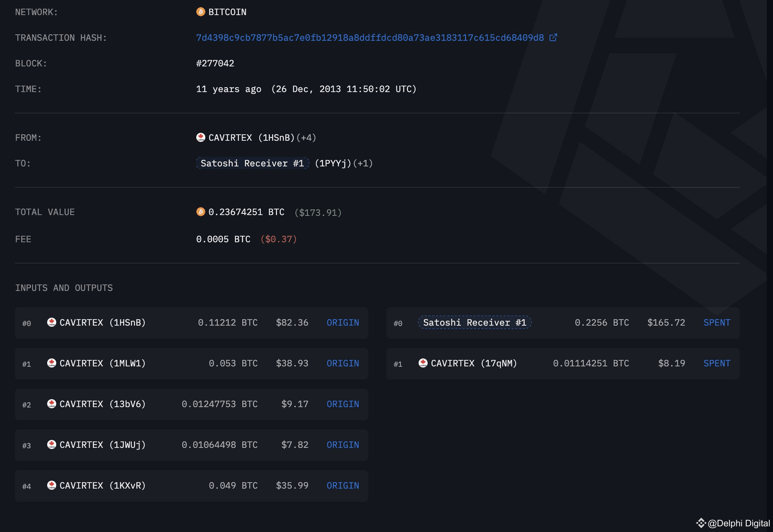The image size is (773, 532).
Task: Open the transaction hash link
Action: (x=370, y=38)
